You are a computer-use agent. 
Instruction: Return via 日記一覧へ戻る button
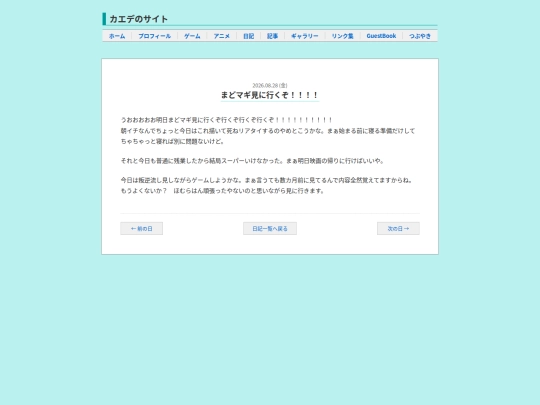tap(270, 228)
